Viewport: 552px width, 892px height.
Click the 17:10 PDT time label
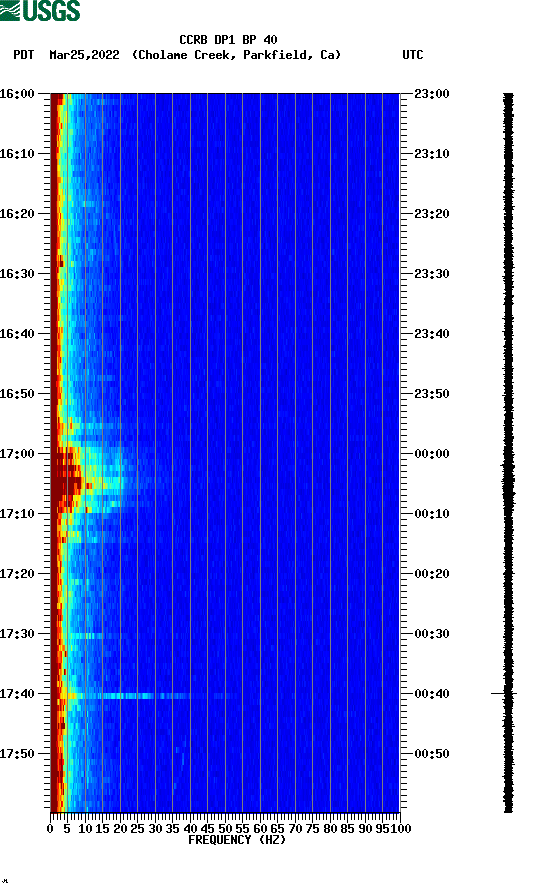(17, 514)
